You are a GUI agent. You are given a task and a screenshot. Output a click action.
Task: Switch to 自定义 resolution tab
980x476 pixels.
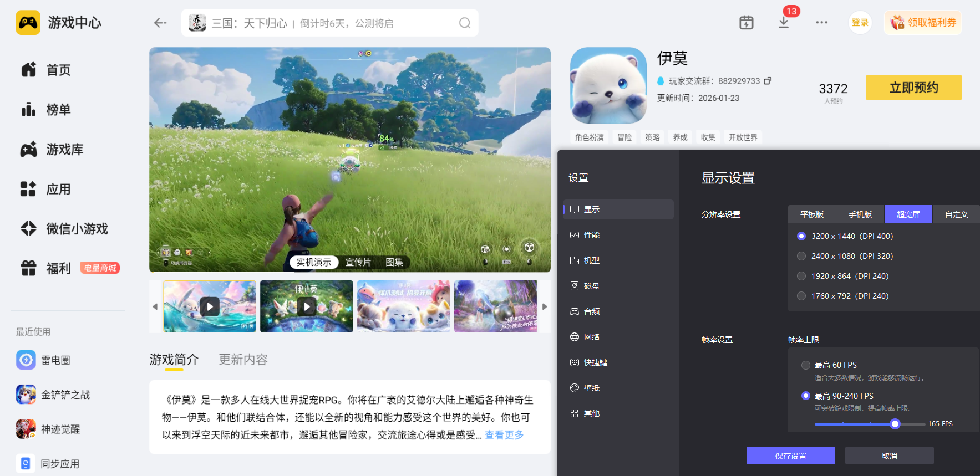click(957, 214)
